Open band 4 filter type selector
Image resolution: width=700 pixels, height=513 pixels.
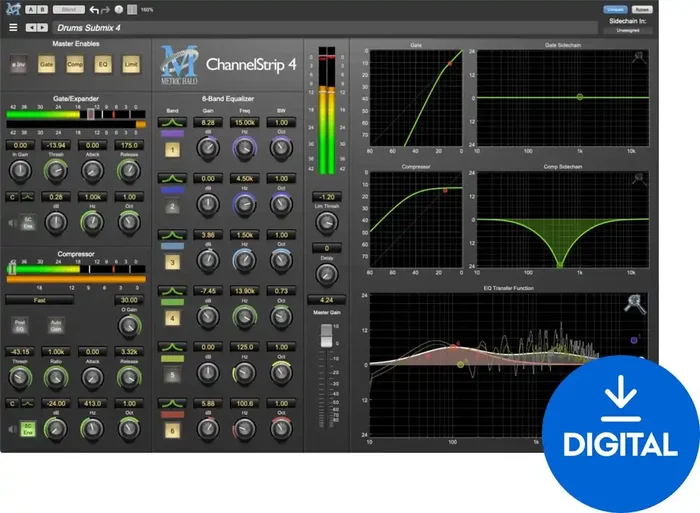[172, 291]
